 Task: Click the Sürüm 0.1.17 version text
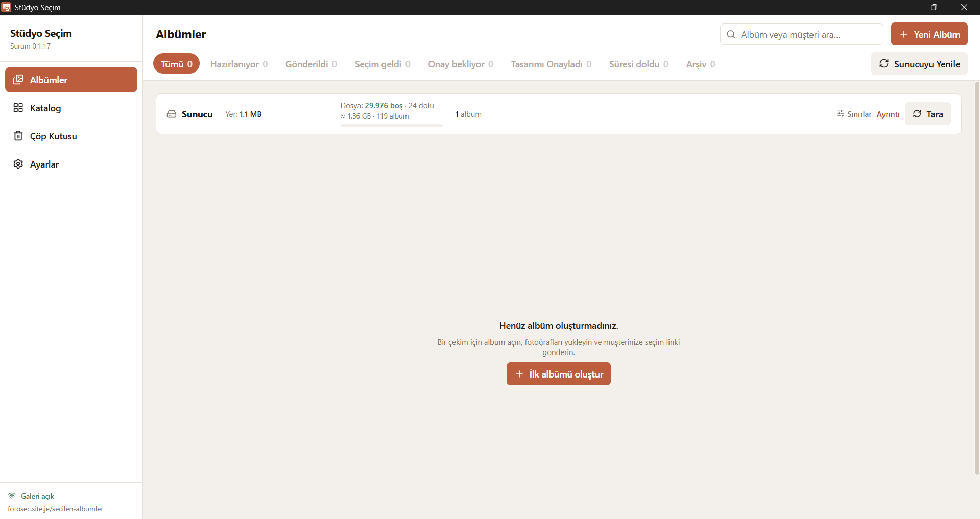[x=30, y=46]
